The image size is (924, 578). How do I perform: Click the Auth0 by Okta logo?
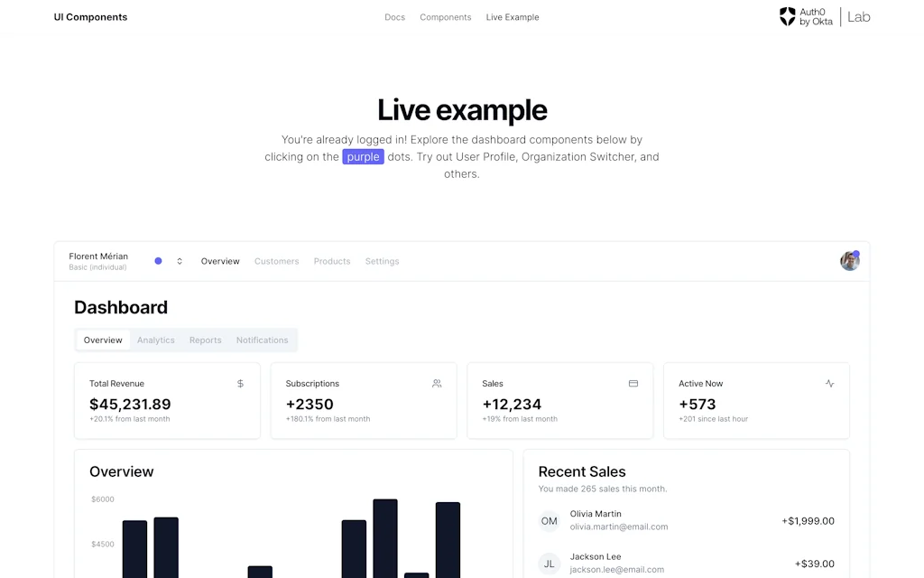(806, 16)
